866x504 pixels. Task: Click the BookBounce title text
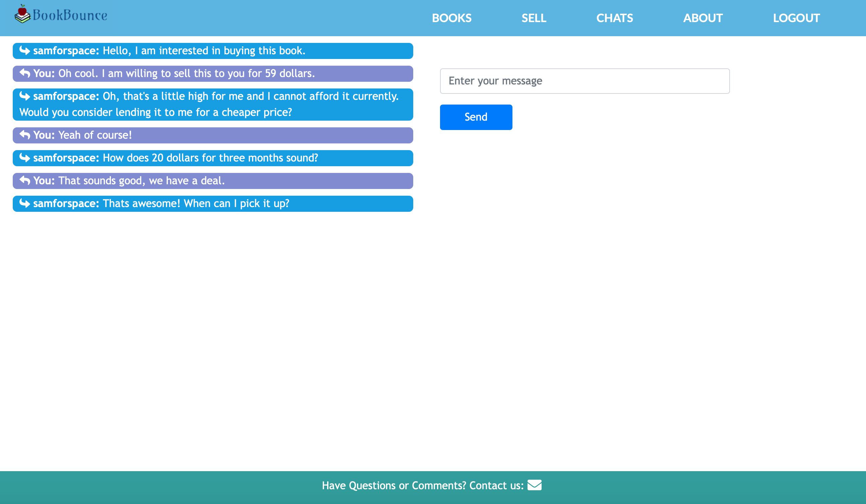tap(70, 15)
